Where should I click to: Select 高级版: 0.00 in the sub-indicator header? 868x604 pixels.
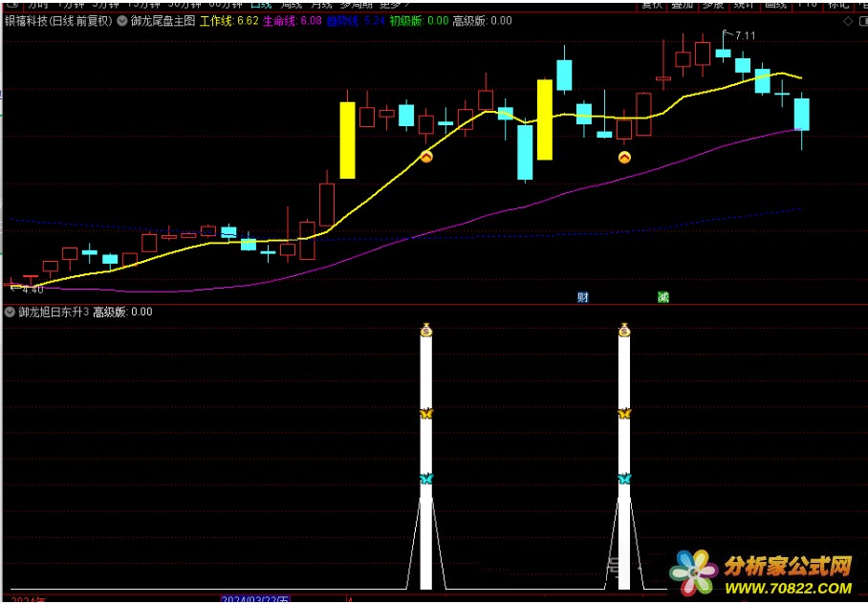122,313
